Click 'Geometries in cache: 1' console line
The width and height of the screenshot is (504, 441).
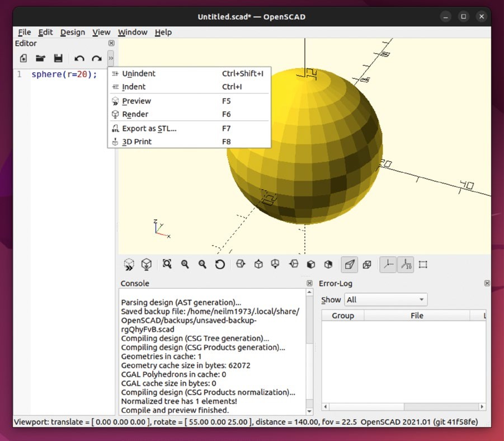161,356
